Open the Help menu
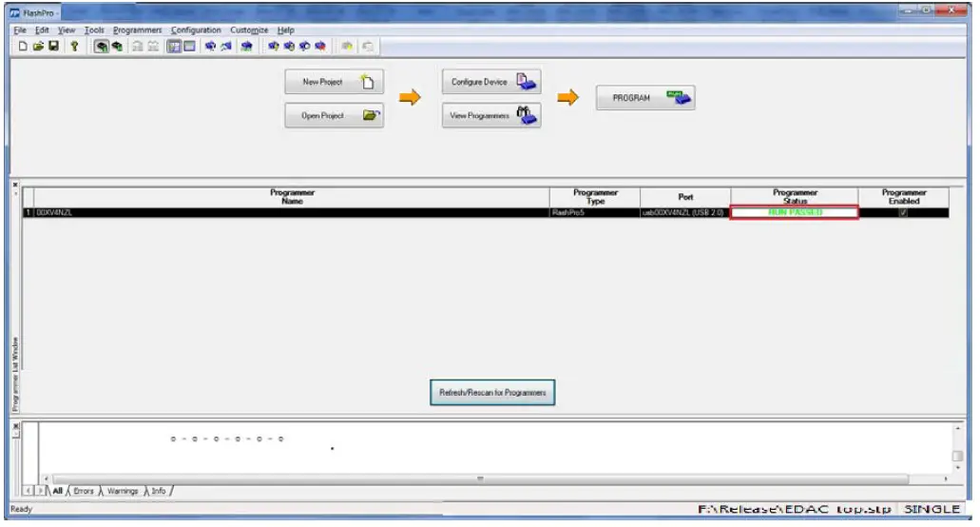The image size is (980, 527). tap(285, 30)
